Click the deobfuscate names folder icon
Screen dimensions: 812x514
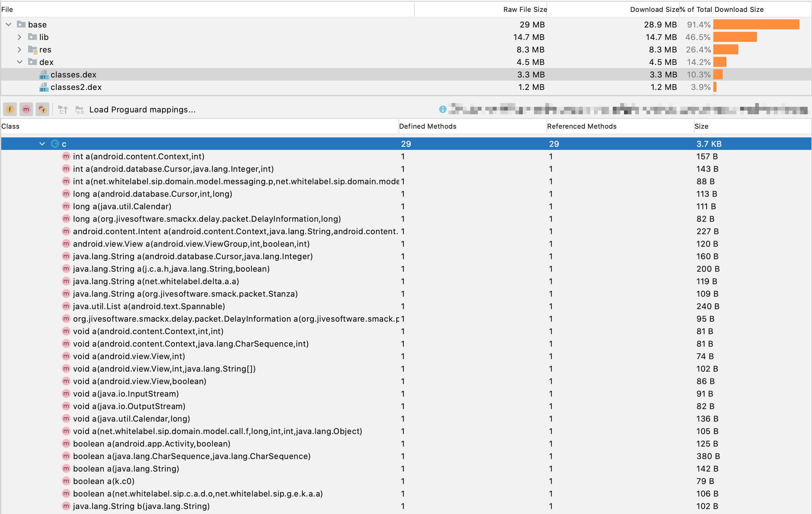[80, 110]
